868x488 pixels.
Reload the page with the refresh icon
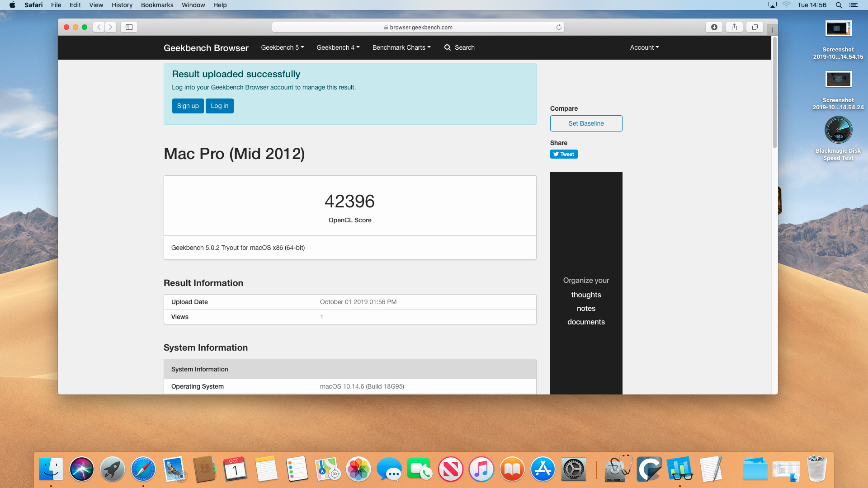pos(559,27)
